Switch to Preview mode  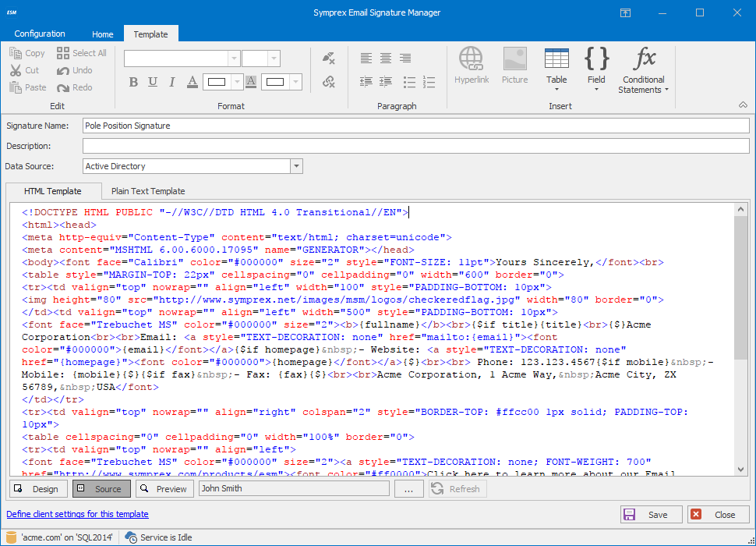point(164,489)
